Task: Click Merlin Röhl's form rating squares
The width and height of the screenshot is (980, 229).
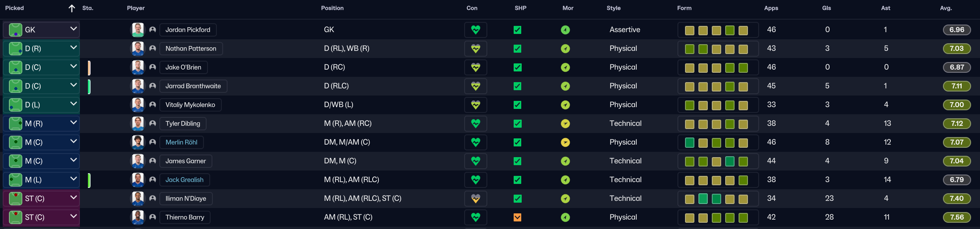Action: click(x=718, y=142)
